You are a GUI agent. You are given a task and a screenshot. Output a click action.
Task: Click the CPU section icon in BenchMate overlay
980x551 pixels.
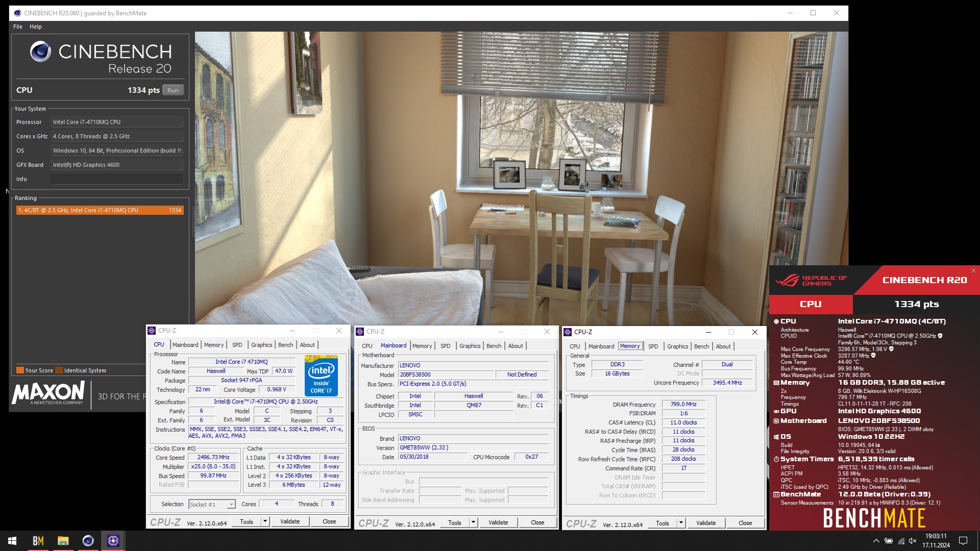776,321
